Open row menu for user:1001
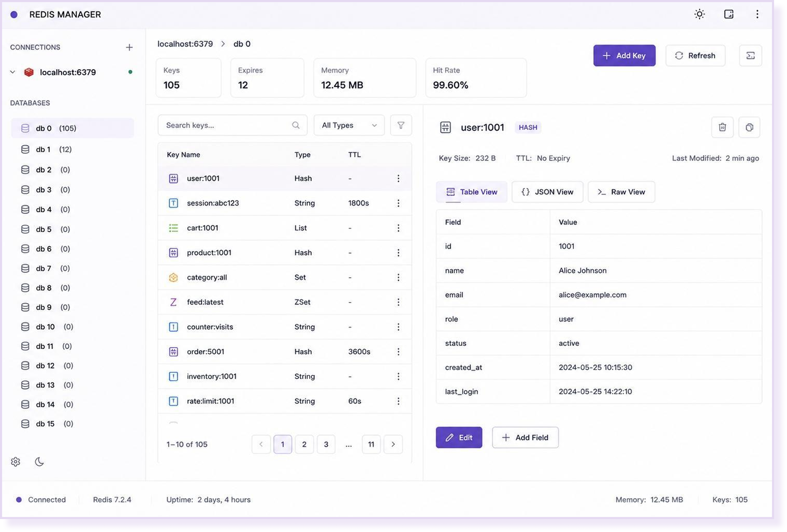The width and height of the screenshot is (787, 532). (398, 178)
